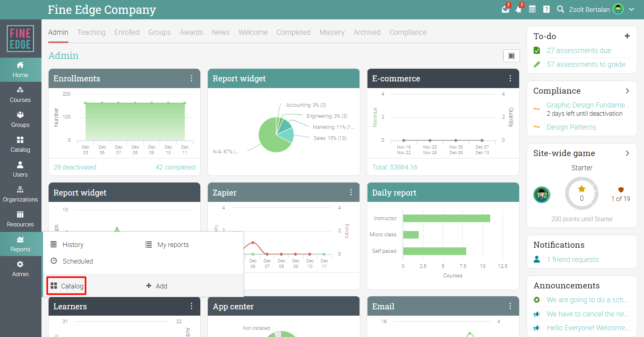The height and width of the screenshot is (337, 644).
Task: Click the widget layout icon beside Admin heading
Action: point(511,56)
